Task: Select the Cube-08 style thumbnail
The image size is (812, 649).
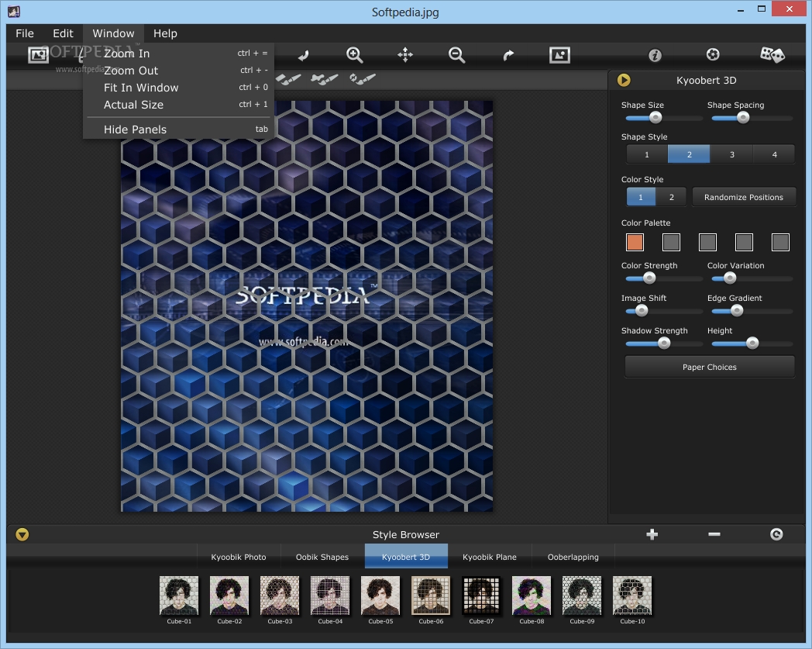Action: (x=532, y=595)
